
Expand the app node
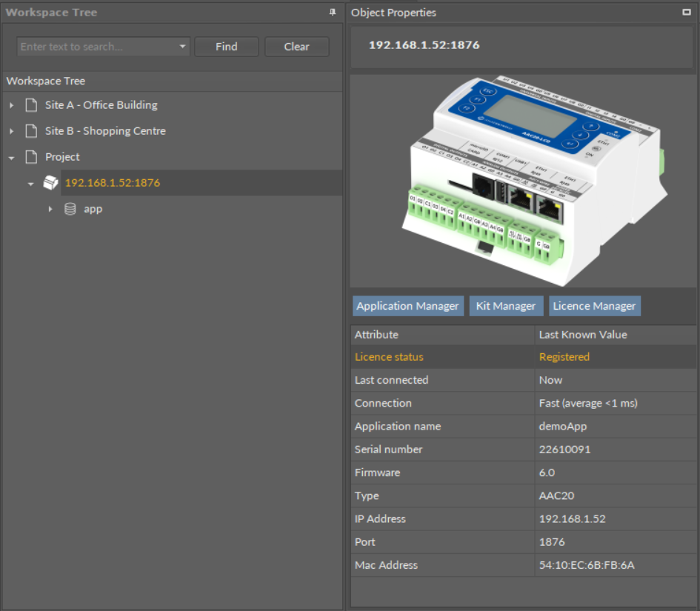pos(50,209)
